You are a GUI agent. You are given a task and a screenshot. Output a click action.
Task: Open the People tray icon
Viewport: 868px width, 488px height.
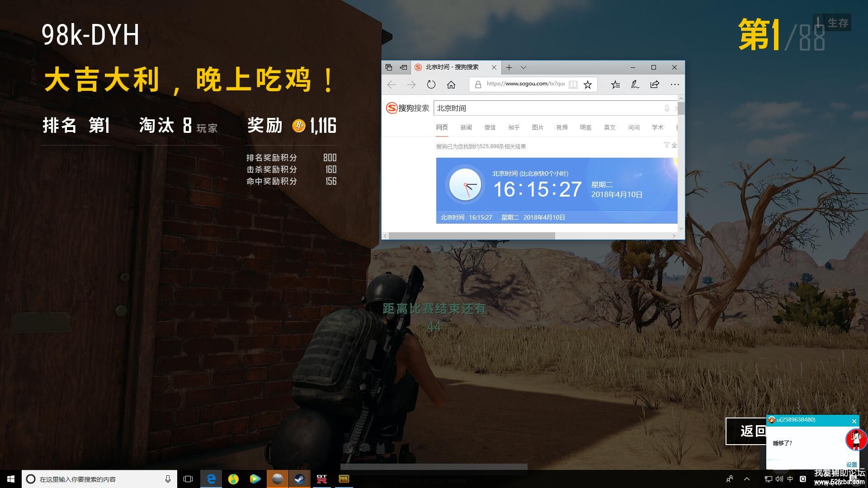[x=730, y=479]
